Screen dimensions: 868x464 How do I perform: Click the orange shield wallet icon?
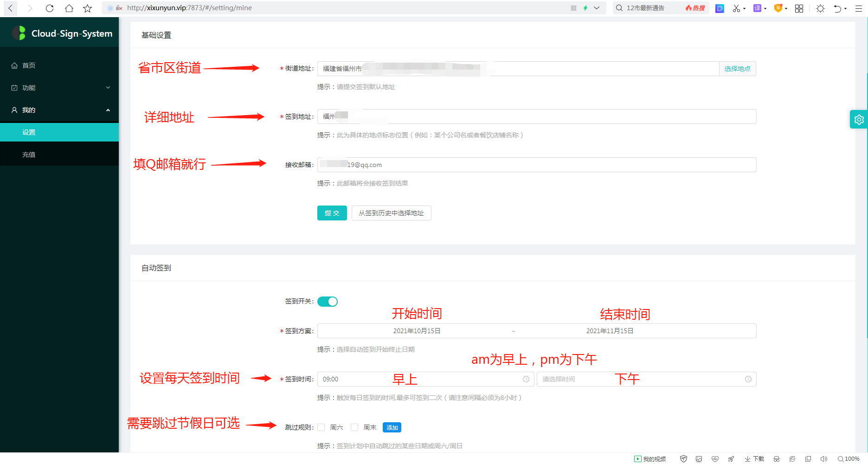[778, 8]
